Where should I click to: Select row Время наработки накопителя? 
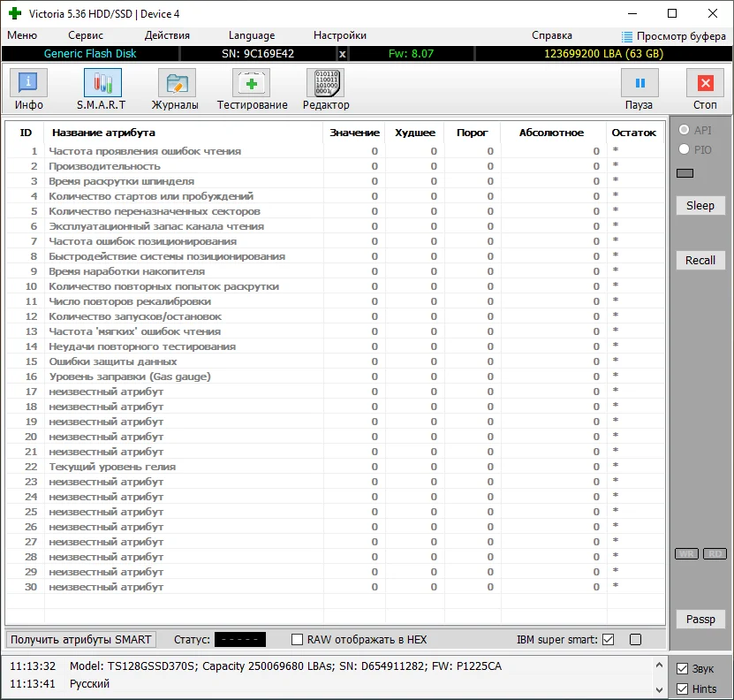[335, 271]
